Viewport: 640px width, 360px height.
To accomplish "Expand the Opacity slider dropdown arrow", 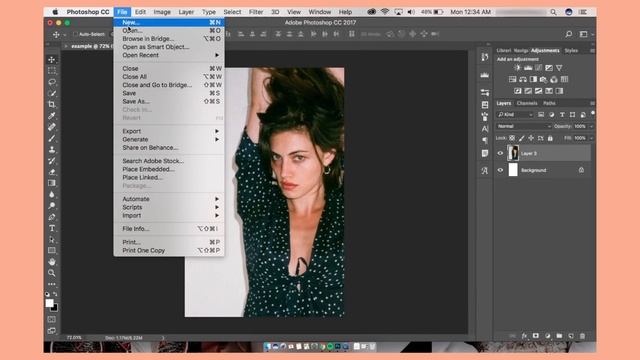I will tap(591, 127).
